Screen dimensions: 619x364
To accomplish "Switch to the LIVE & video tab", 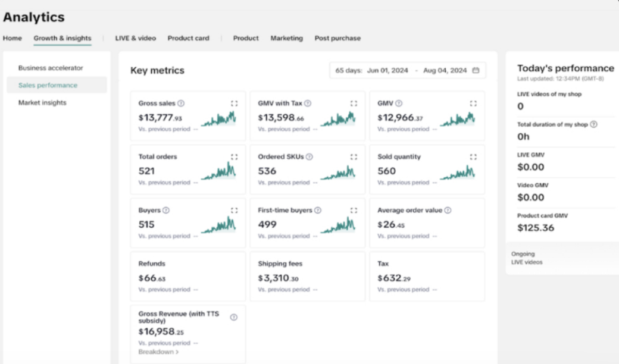I will pyautogui.click(x=135, y=38).
